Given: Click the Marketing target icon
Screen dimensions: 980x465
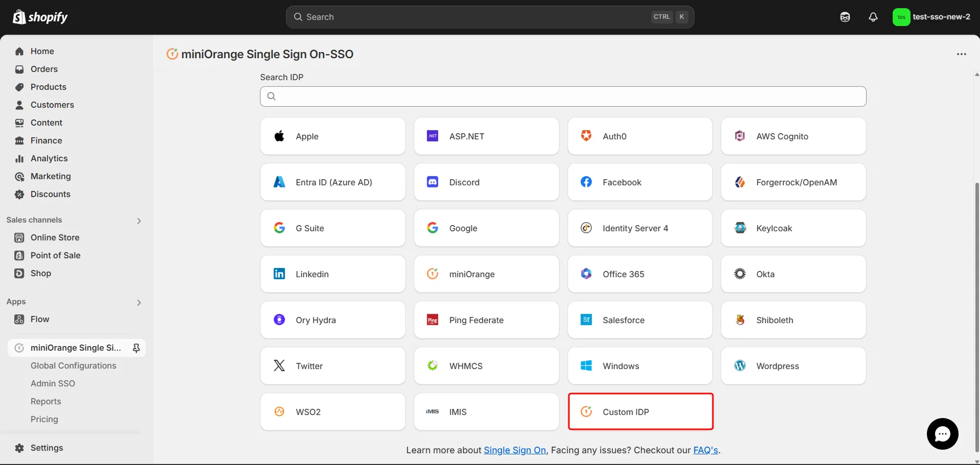Looking at the screenshot, I should point(19,176).
